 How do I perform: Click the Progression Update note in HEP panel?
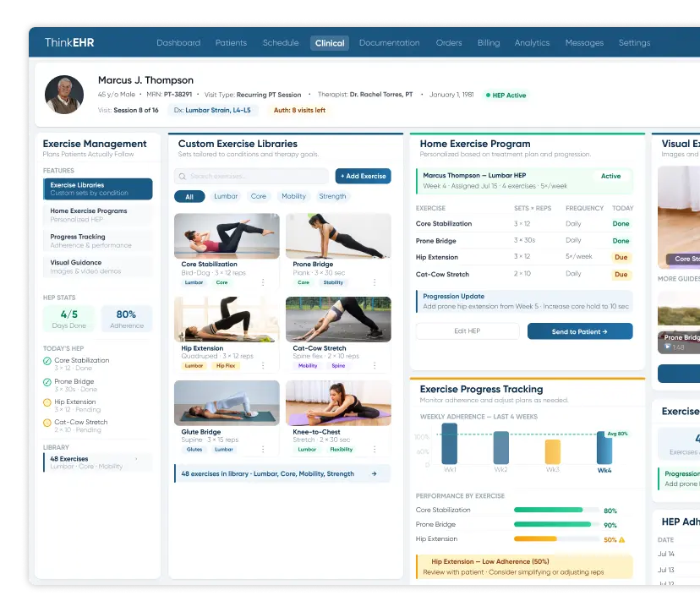click(x=524, y=301)
